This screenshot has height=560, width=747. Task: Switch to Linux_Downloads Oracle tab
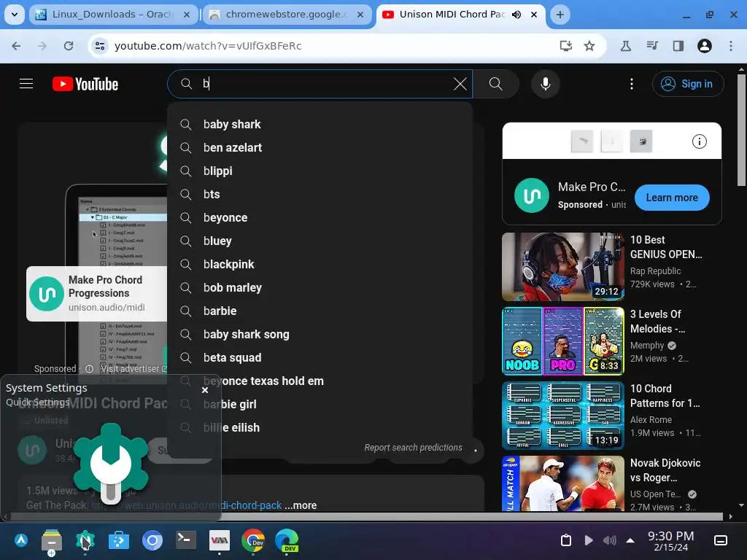112,15
